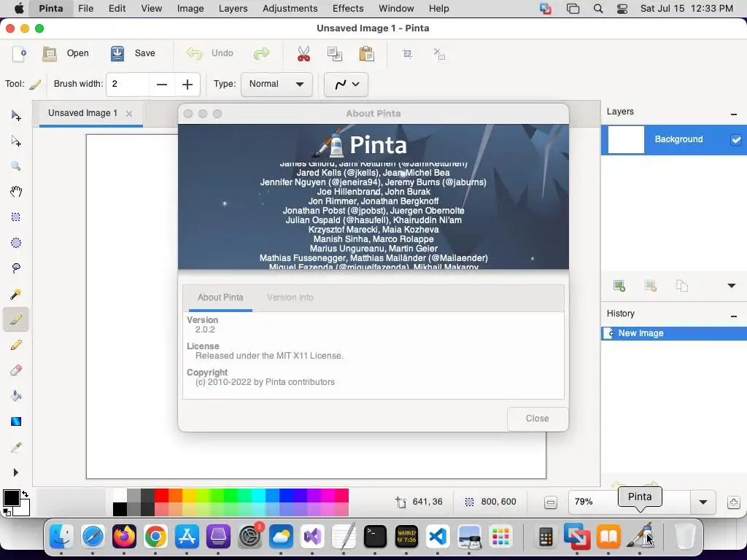Screen dimensions: 747x560
Task: Click the Crop to Selection icon
Action: point(407,53)
